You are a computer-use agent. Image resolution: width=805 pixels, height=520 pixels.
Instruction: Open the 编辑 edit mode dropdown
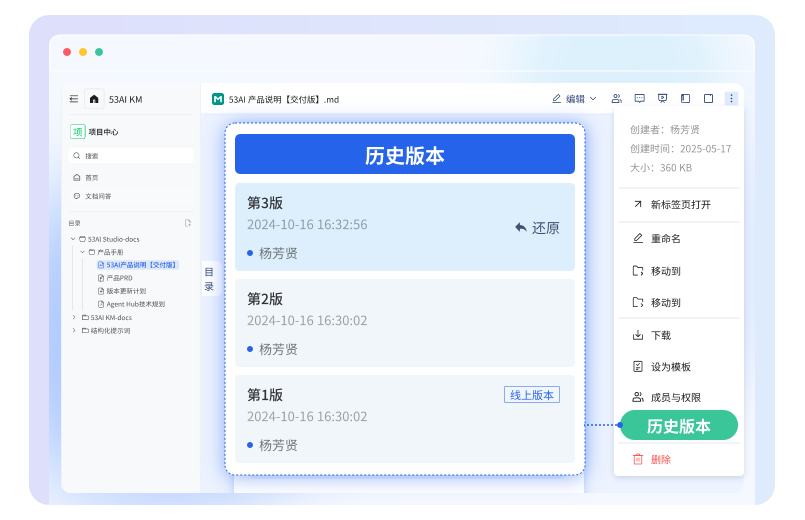click(x=574, y=99)
